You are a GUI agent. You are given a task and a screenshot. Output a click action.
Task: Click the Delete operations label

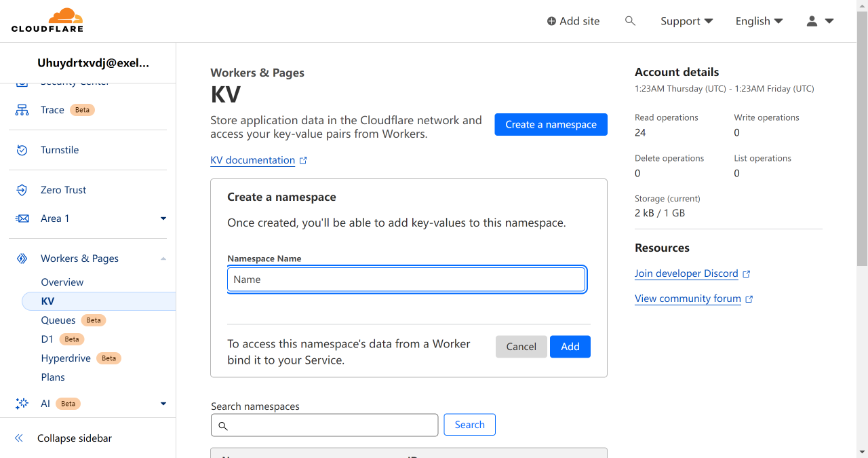tap(669, 158)
